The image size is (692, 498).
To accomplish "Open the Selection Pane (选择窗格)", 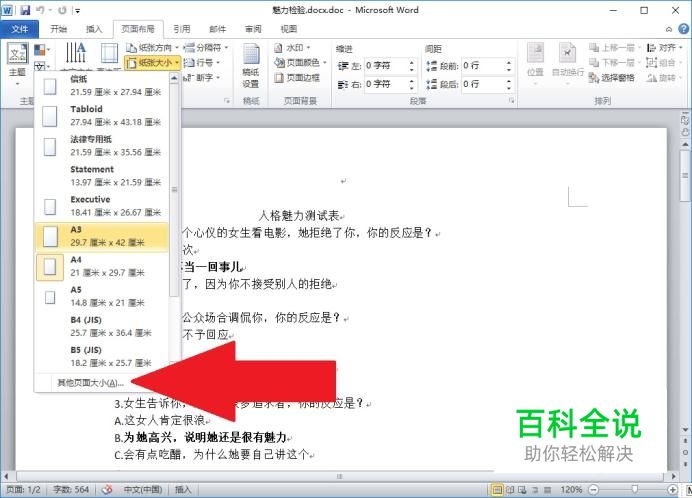I will [x=612, y=78].
